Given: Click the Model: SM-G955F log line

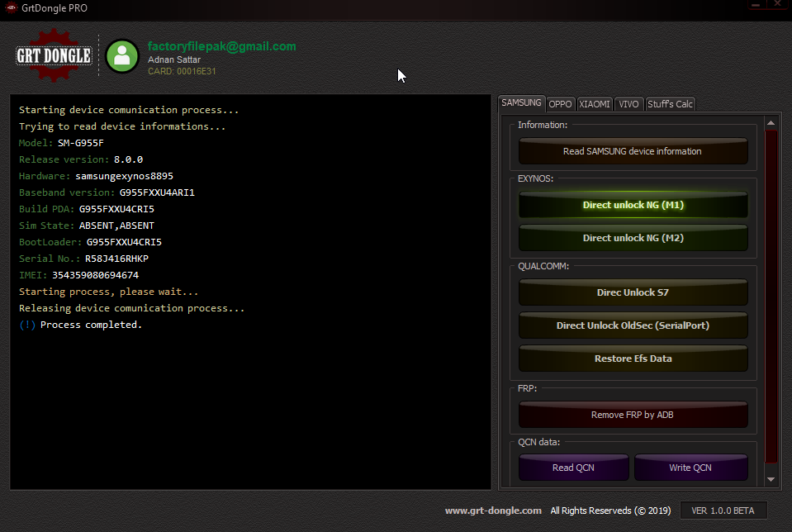Looking at the screenshot, I should (61, 143).
